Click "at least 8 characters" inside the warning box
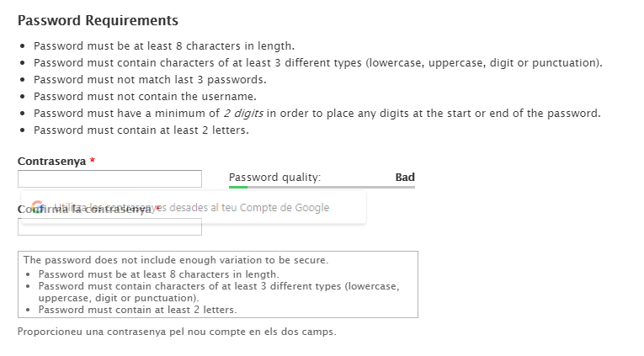Screen dimensions: 644x356 coord(158,274)
